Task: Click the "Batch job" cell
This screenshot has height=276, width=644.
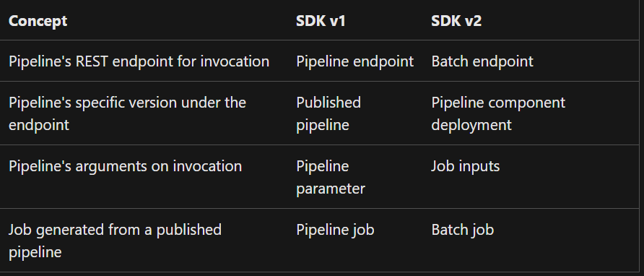Action: click(463, 230)
